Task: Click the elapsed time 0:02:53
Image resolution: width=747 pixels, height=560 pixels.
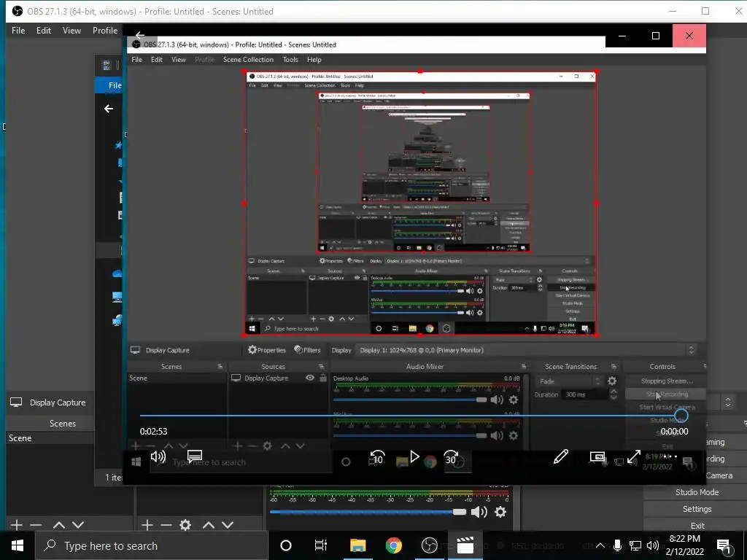Action: coord(153,432)
